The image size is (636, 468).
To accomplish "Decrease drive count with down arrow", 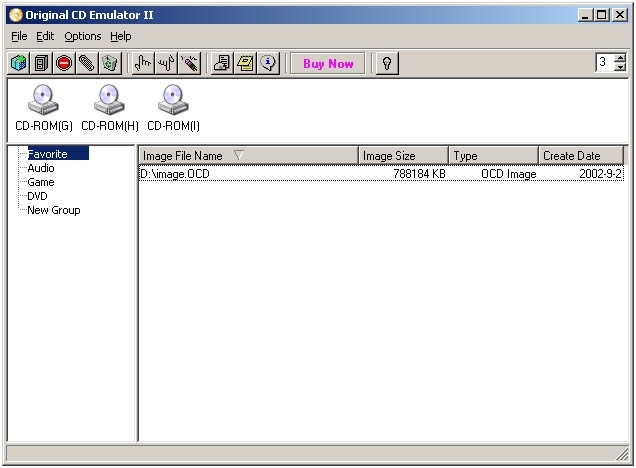I will 620,67.
